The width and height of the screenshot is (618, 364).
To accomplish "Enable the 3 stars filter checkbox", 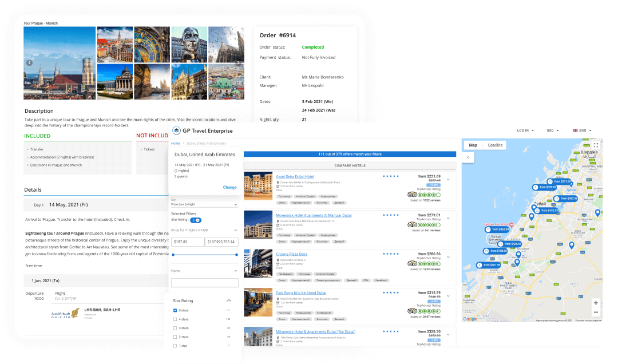I will coord(175,328).
